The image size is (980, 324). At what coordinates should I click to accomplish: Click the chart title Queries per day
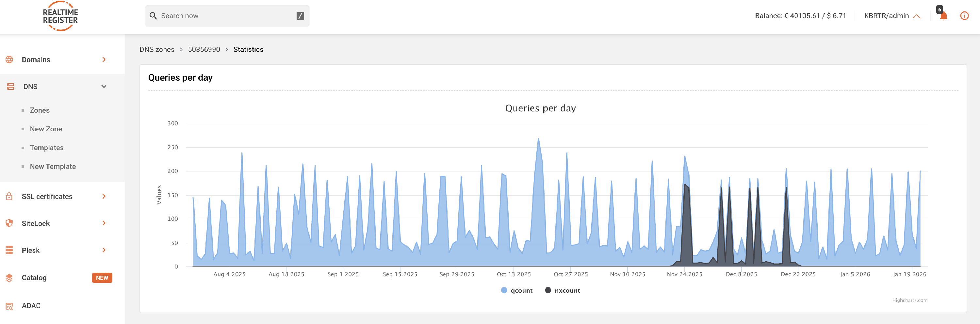pos(540,108)
